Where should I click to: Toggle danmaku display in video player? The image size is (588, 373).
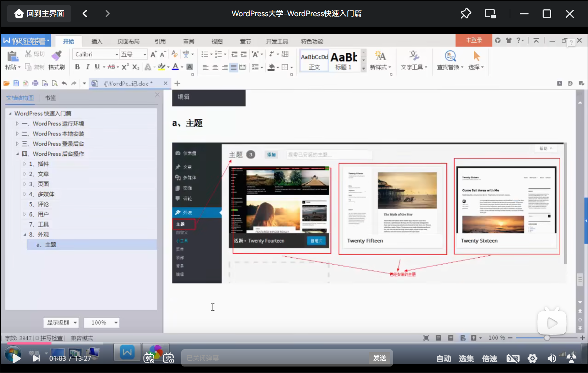(x=149, y=358)
